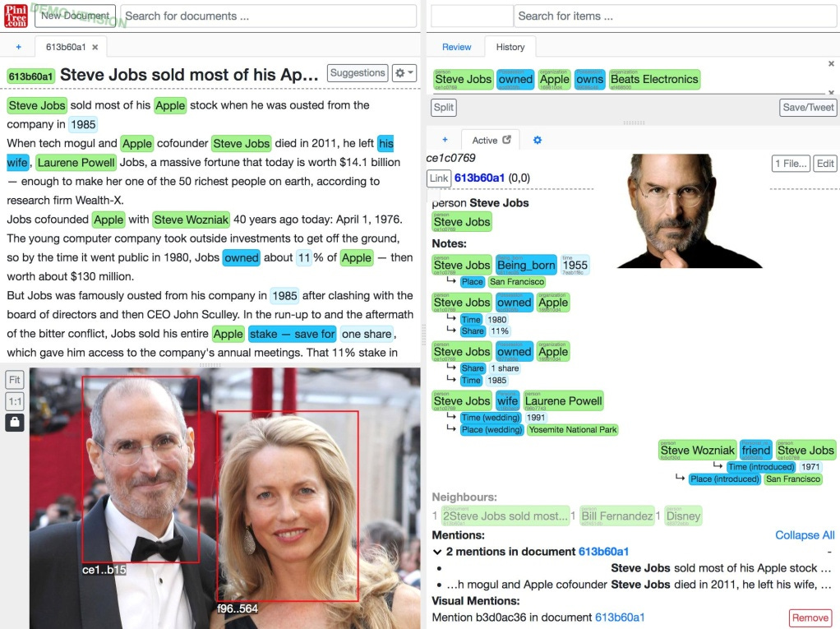Collapse the 2 mentions in document chevron

[x=437, y=552]
